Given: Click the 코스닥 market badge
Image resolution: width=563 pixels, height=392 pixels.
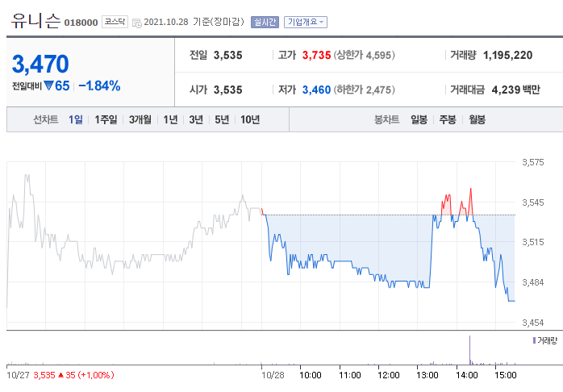Looking at the screenshot, I should pyautogui.click(x=115, y=22).
